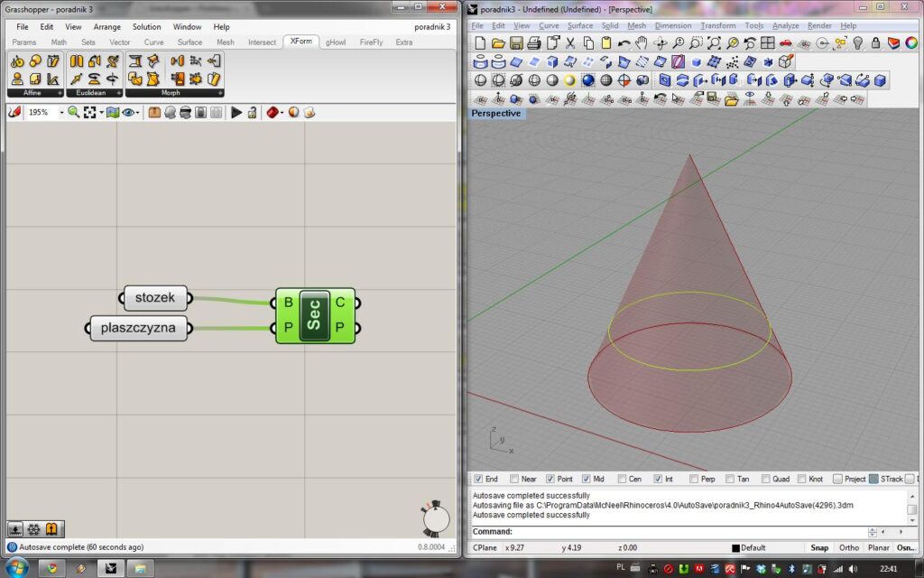The width and height of the screenshot is (924, 578).
Task: Open the Transform menu in Rhino
Action: coord(717,26)
